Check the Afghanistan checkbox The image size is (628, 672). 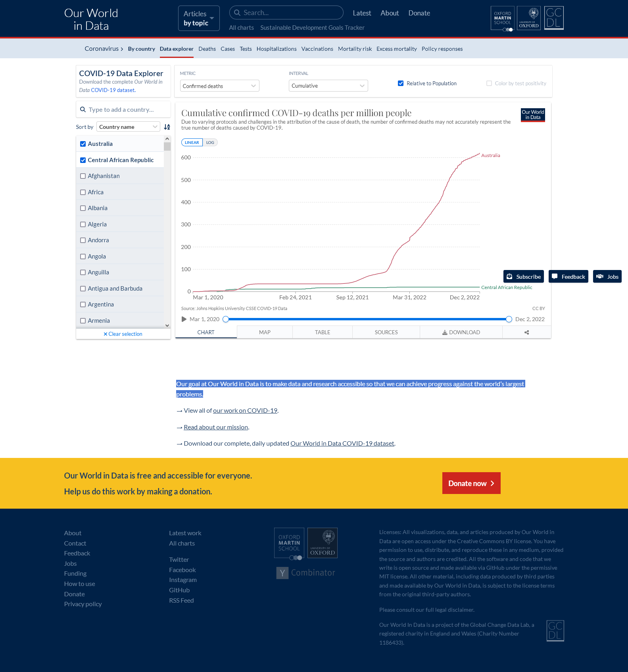(83, 176)
